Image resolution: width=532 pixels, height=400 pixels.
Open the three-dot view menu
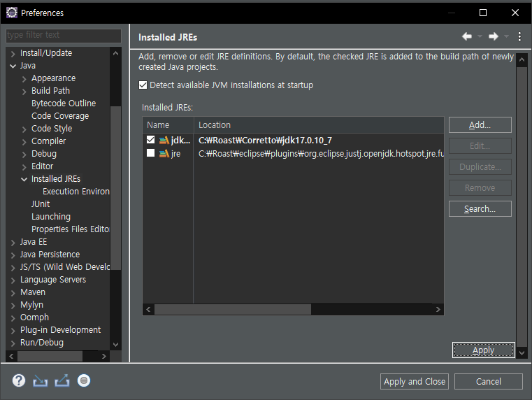click(519, 36)
